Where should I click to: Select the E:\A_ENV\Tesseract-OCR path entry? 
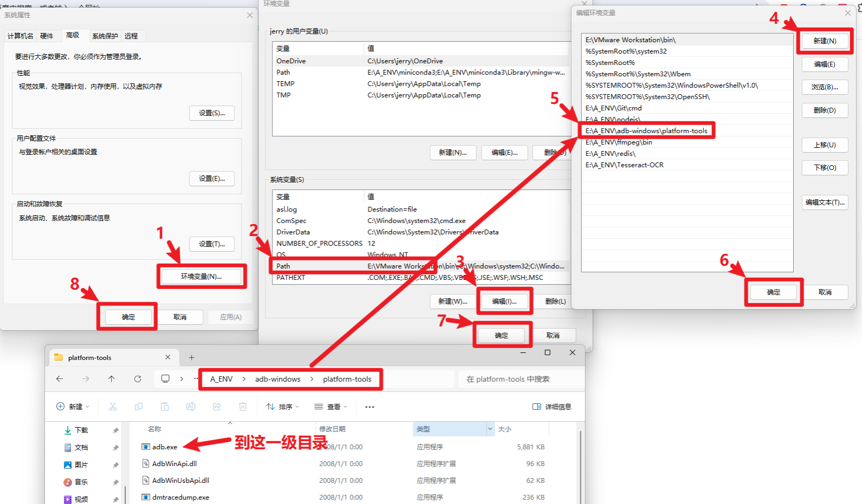[687, 165]
